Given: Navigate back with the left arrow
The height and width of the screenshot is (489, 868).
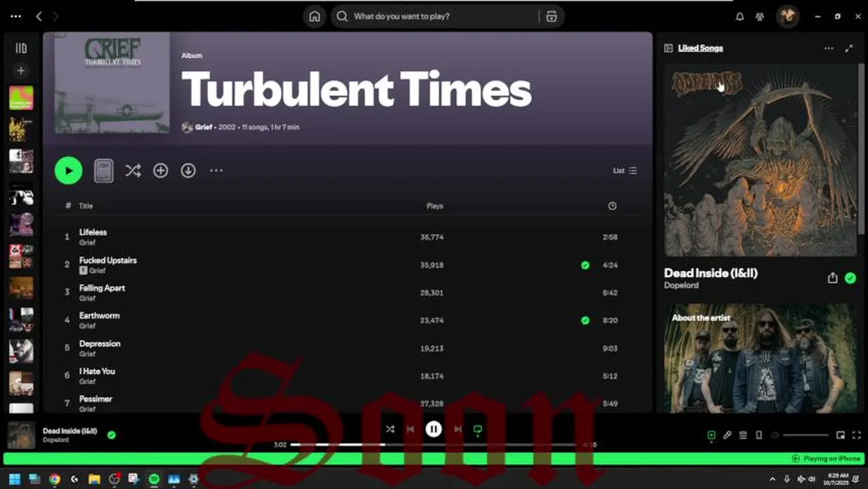Looking at the screenshot, I should point(39,16).
